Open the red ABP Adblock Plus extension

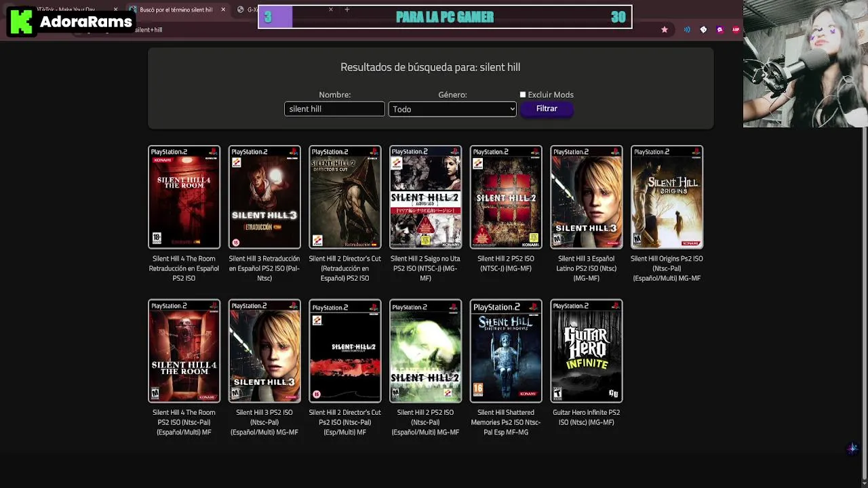tap(736, 30)
